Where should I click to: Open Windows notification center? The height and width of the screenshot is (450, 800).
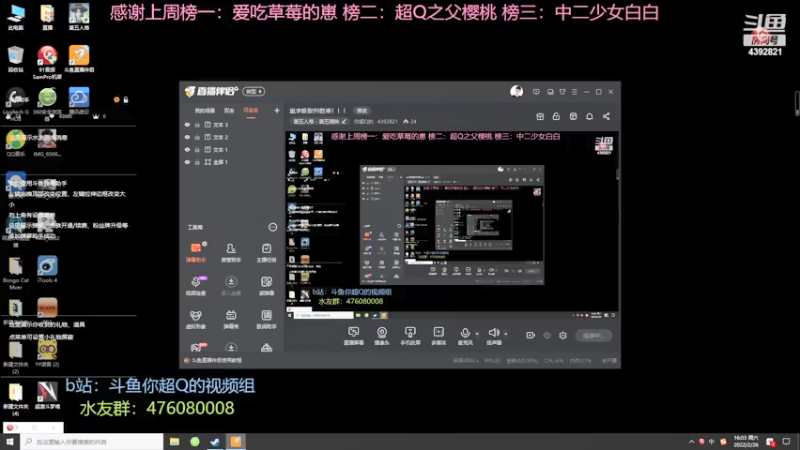coord(786,442)
